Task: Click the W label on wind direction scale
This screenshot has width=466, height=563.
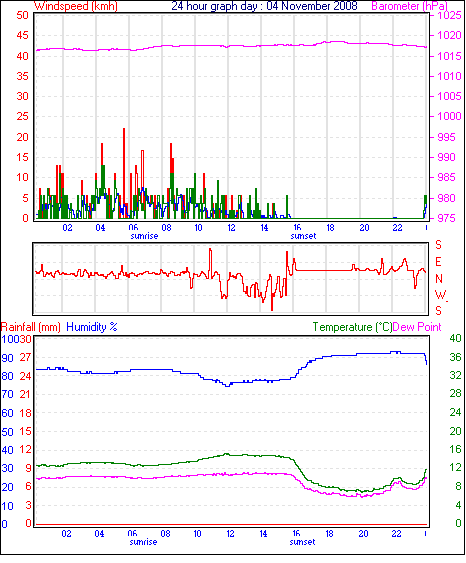Action: tap(440, 295)
